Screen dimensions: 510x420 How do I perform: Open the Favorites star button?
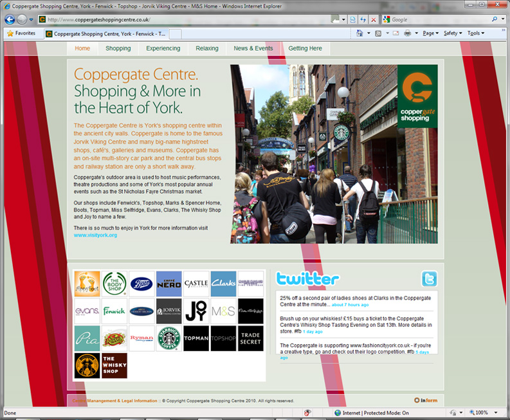pos(21,33)
